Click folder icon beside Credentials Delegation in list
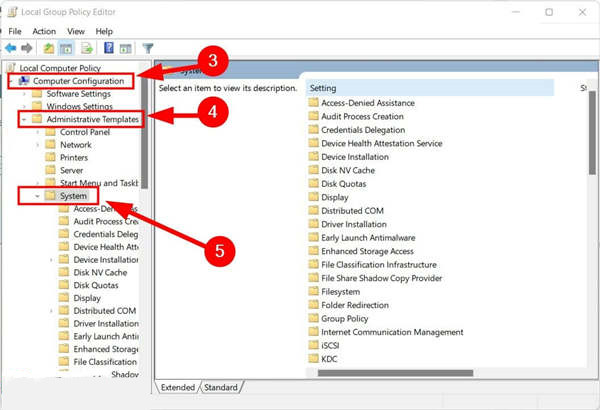This screenshot has width=600, height=410. click(313, 129)
